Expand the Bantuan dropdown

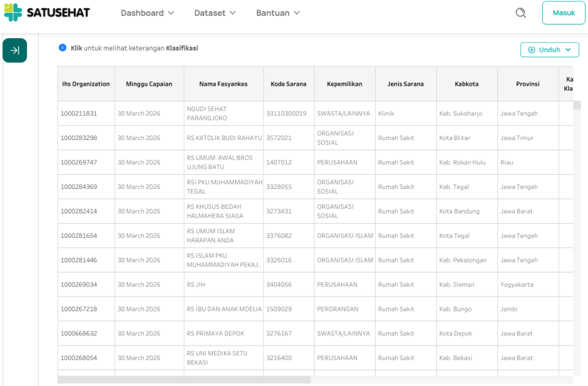pos(278,13)
